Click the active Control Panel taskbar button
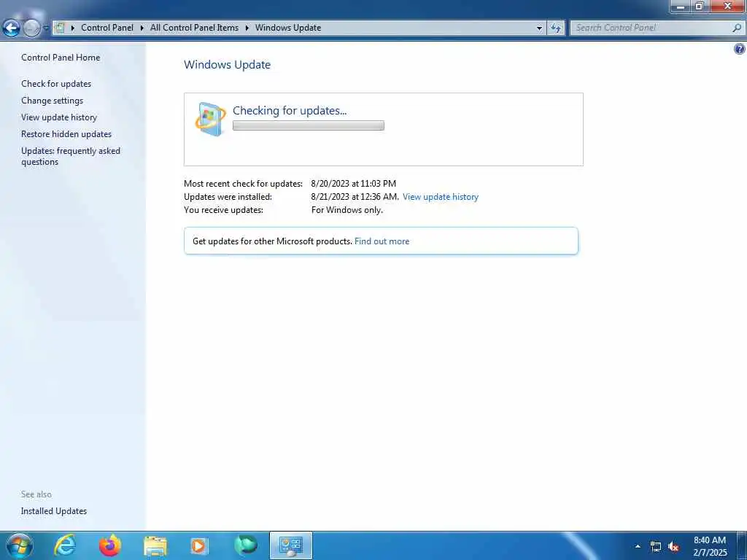Image resolution: width=747 pixels, height=560 pixels. pyautogui.click(x=291, y=545)
